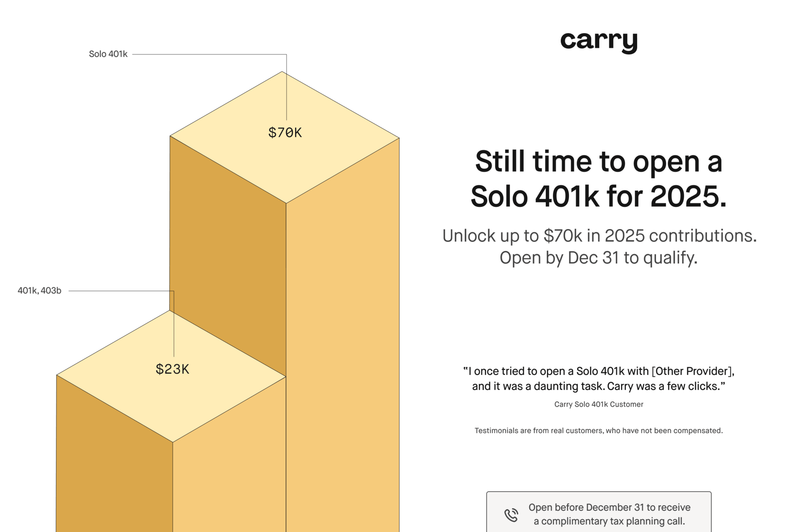The width and height of the screenshot is (798, 532).
Task: Click 'Open by Dec 31 to qualify' text
Action: tap(598, 258)
